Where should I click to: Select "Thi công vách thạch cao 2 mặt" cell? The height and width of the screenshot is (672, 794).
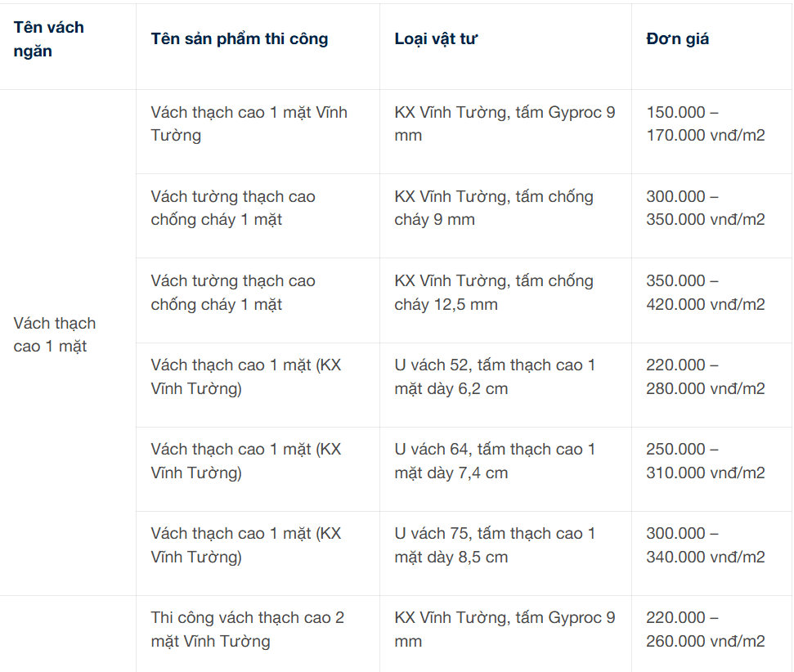pyautogui.click(x=247, y=629)
